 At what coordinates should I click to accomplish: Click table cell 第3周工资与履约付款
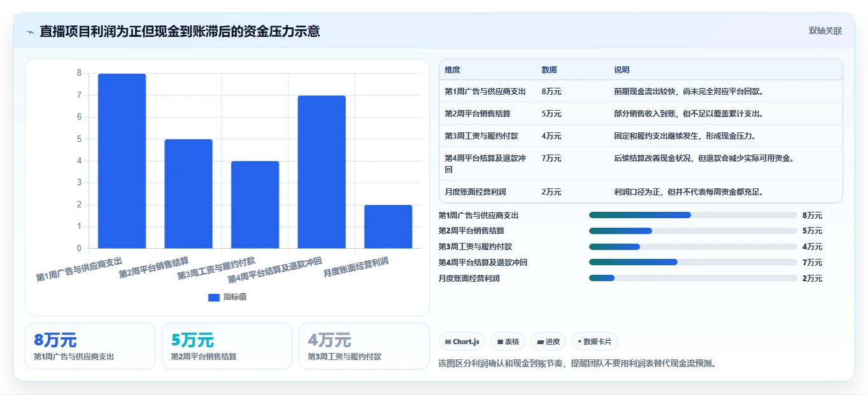tap(481, 136)
